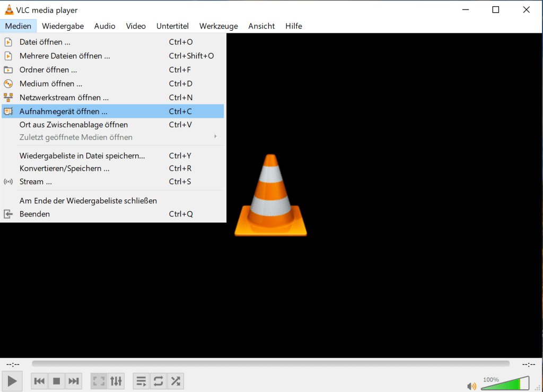This screenshot has height=392, width=543.
Task: Show the playlist via toolbar icon
Action: 141,381
